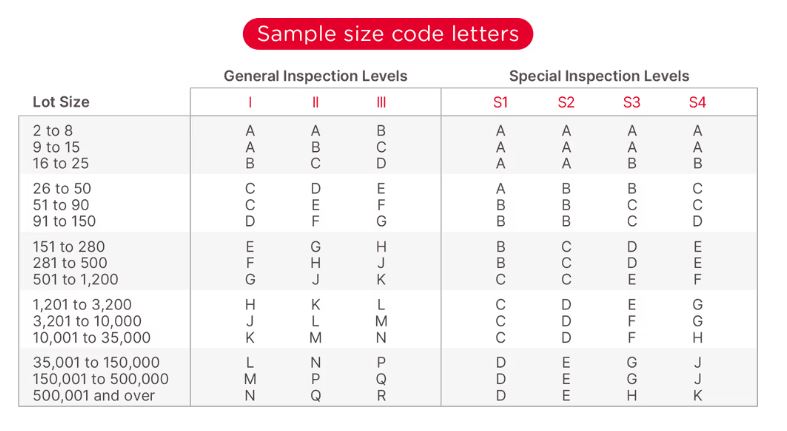Click the '35,001 to 150,000' lot size
Viewport: 787px width, 431px height.
[x=96, y=362]
